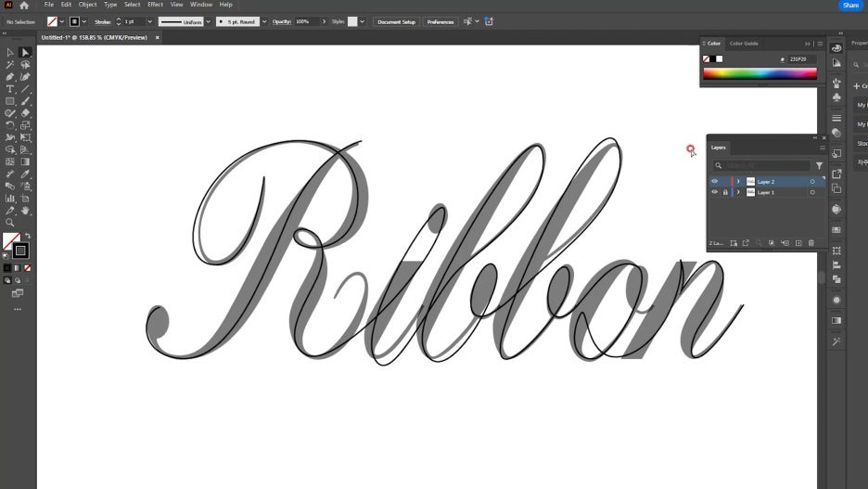Select the Line Segment tool
This screenshot has width=868, height=489.
pyautogui.click(x=25, y=89)
